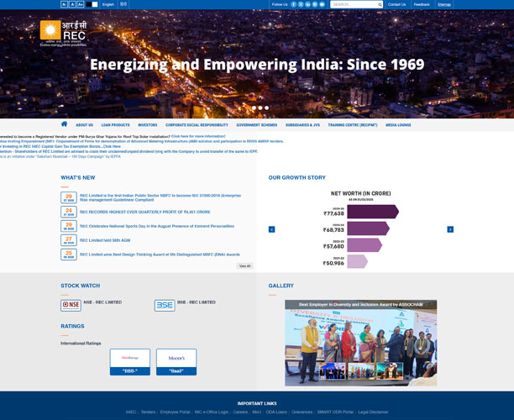Click the NSE logo icon

click(71, 305)
